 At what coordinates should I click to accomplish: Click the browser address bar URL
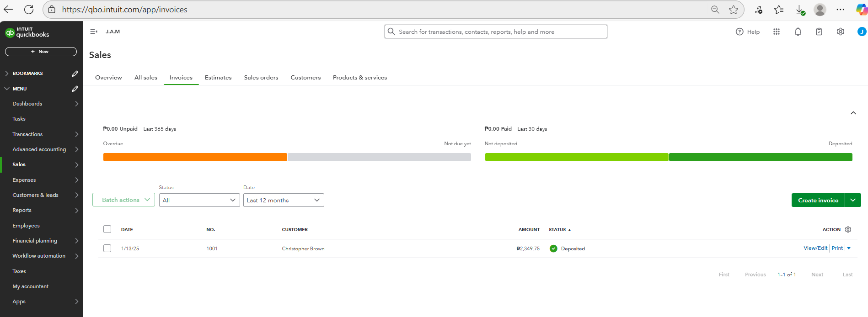click(x=124, y=10)
